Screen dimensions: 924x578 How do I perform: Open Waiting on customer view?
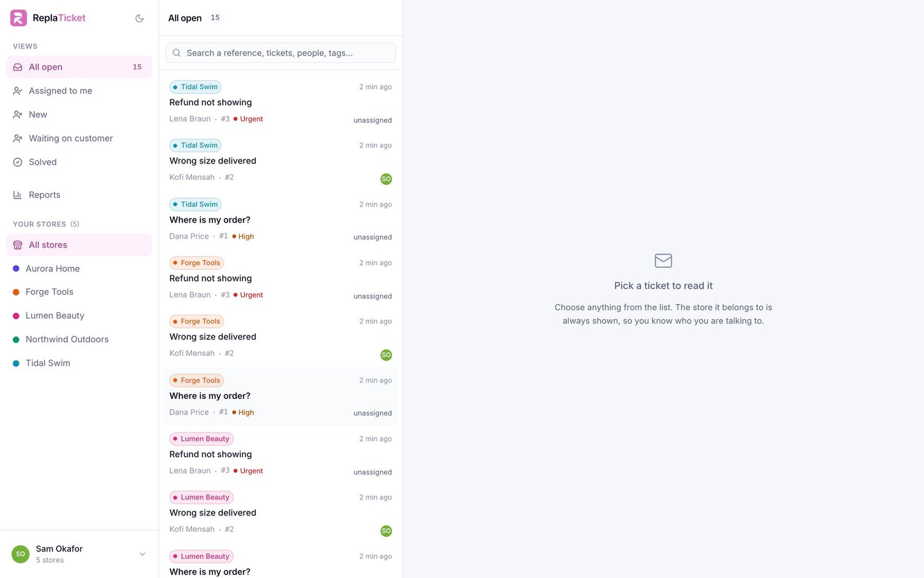point(79,138)
